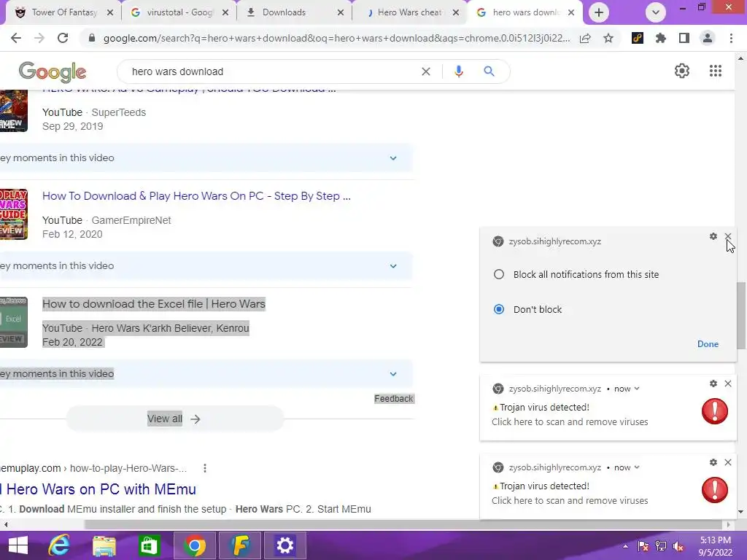Click the Google logo
This screenshot has height=560, width=747.
[53, 71]
